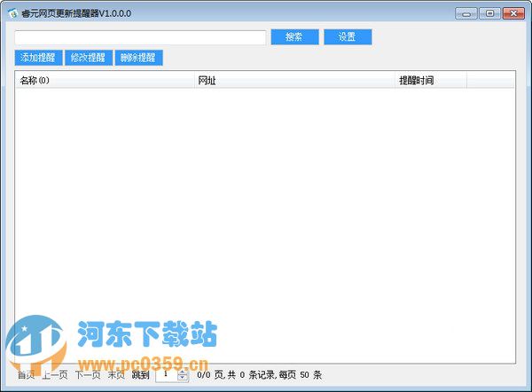
Task: Click the 0/0 页 record count text
Action: click(x=259, y=375)
